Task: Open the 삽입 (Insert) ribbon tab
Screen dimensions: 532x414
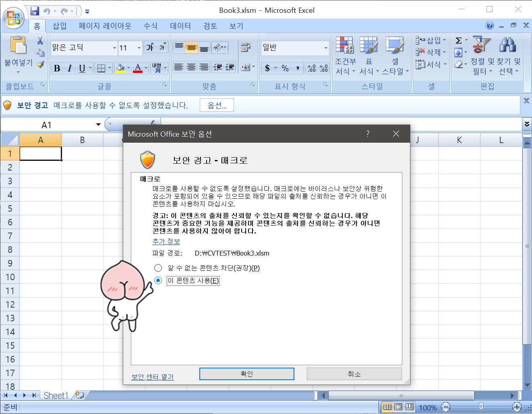Action: (x=60, y=26)
